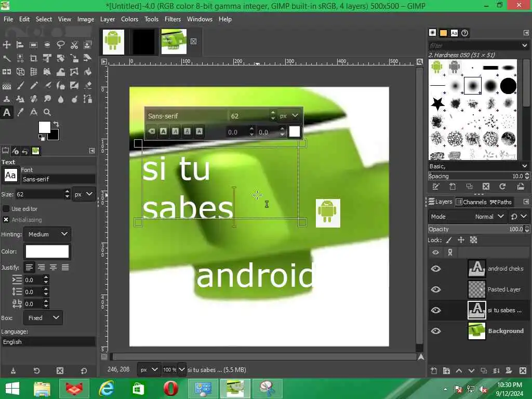Choose the Smudge tool
Viewport: 532px width, 399px height.
click(47, 99)
